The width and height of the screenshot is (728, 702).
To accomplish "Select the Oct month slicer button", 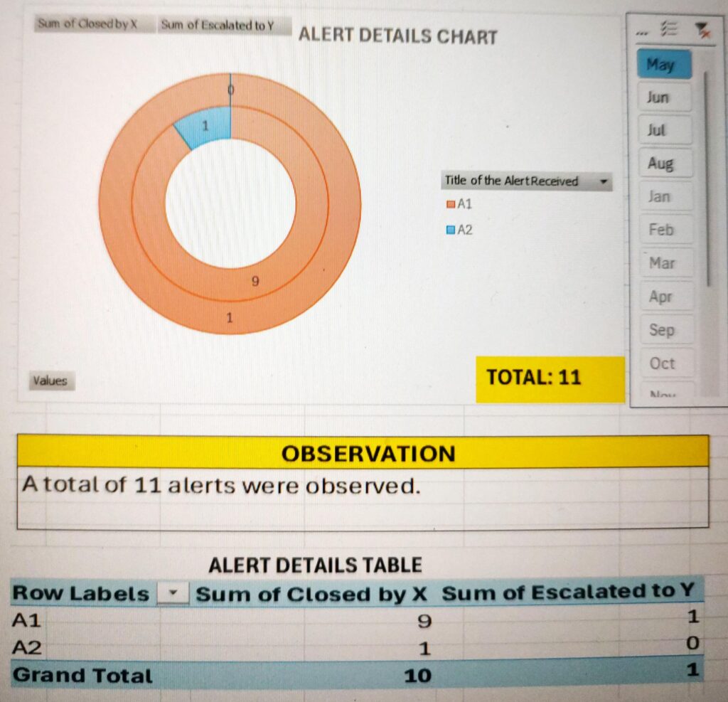I will coord(664,363).
